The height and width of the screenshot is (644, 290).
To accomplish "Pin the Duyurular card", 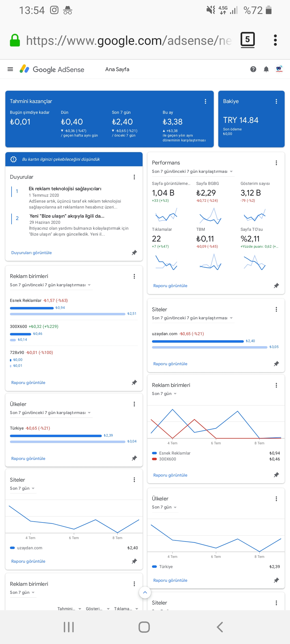I will pos(134,253).
